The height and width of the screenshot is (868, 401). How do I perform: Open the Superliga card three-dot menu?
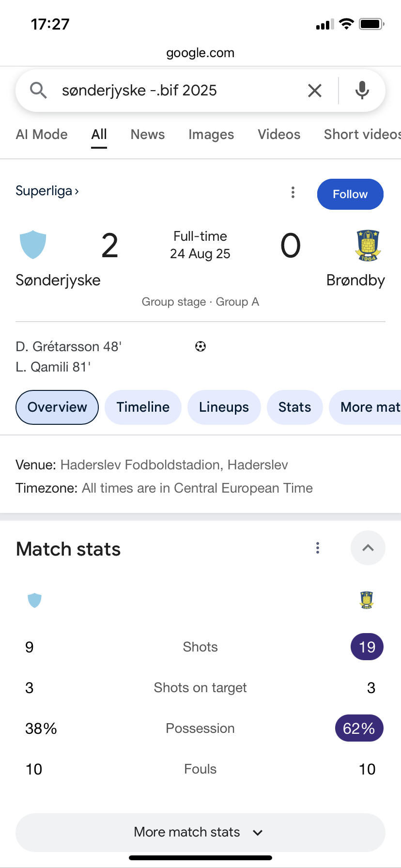click(293, 192)
